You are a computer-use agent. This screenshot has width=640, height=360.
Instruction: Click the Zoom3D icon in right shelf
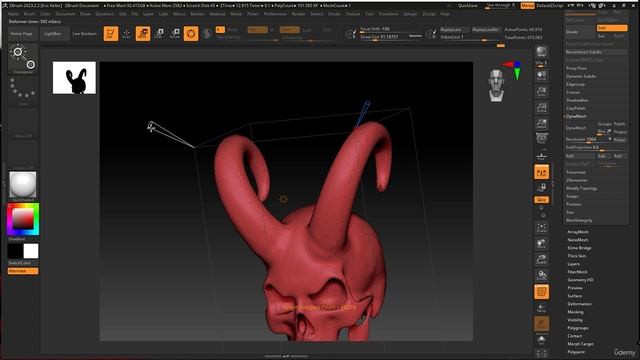542,260
